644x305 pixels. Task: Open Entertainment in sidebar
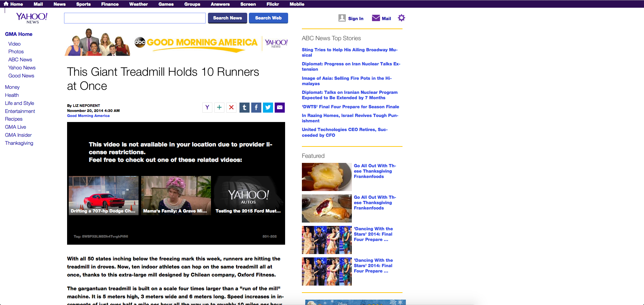coord(20,111)
